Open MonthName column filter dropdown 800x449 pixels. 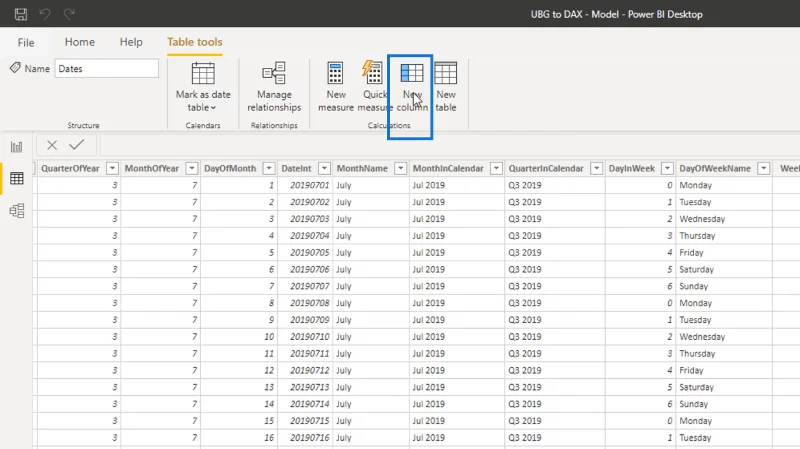pos(401,168)
